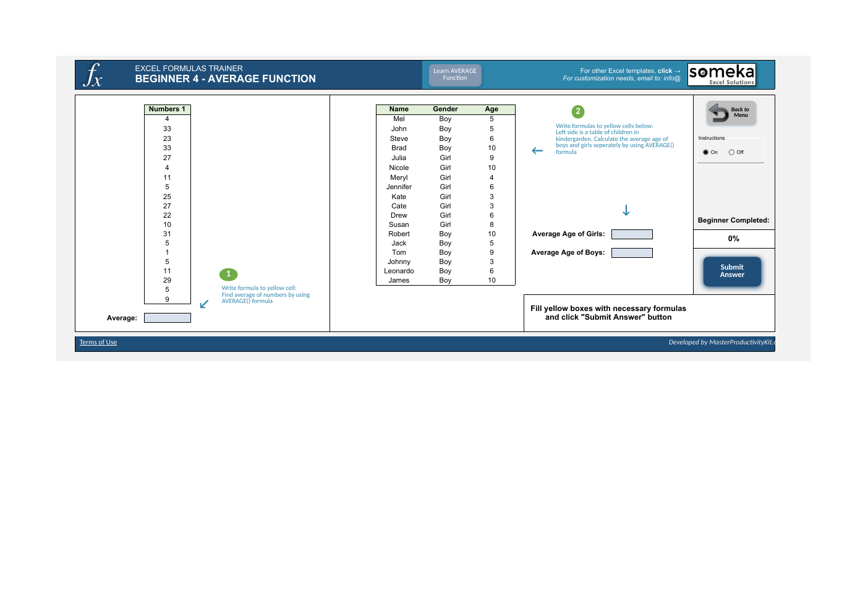Click the name cell 'Julia'

coord(399,158)
